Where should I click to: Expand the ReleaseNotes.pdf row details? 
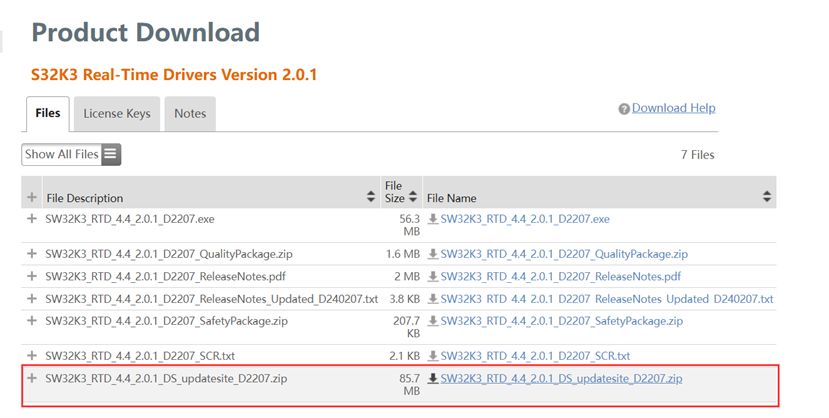32,276
